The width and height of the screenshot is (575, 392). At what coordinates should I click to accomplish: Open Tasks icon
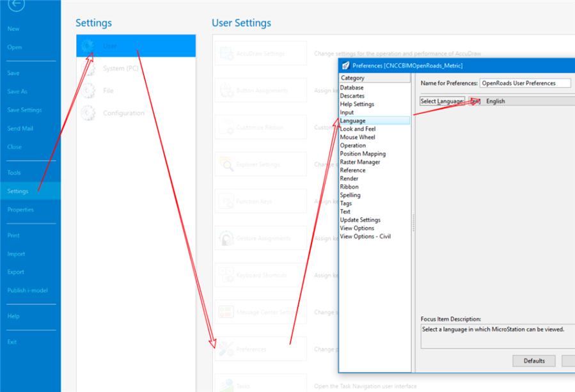point(226,386)
